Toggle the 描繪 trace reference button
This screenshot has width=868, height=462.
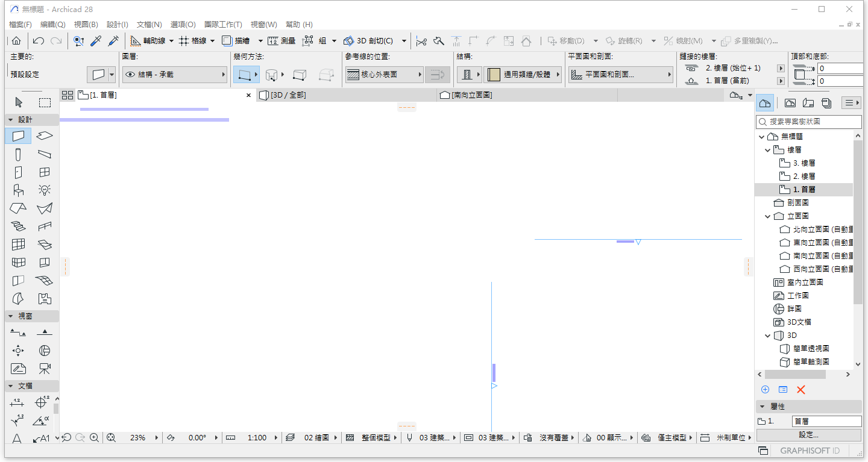point(236,41)
